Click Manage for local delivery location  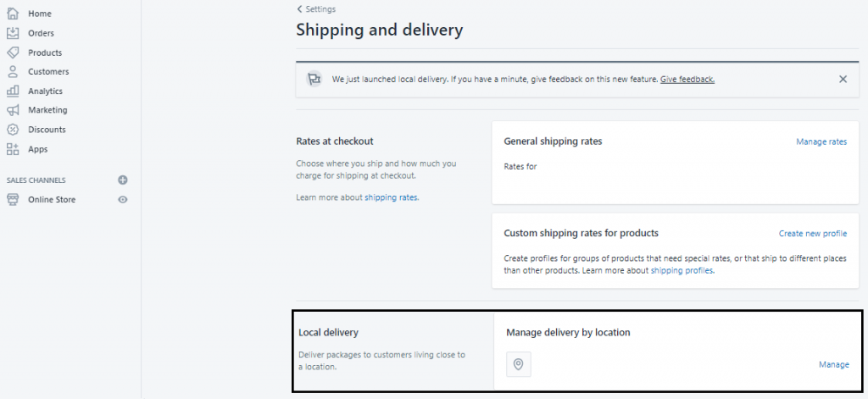coord(833,364)
